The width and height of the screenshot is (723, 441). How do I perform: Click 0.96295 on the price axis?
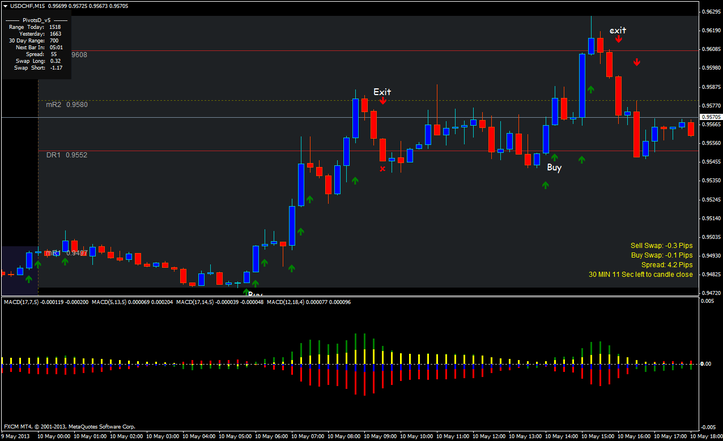tap(711, 12)
